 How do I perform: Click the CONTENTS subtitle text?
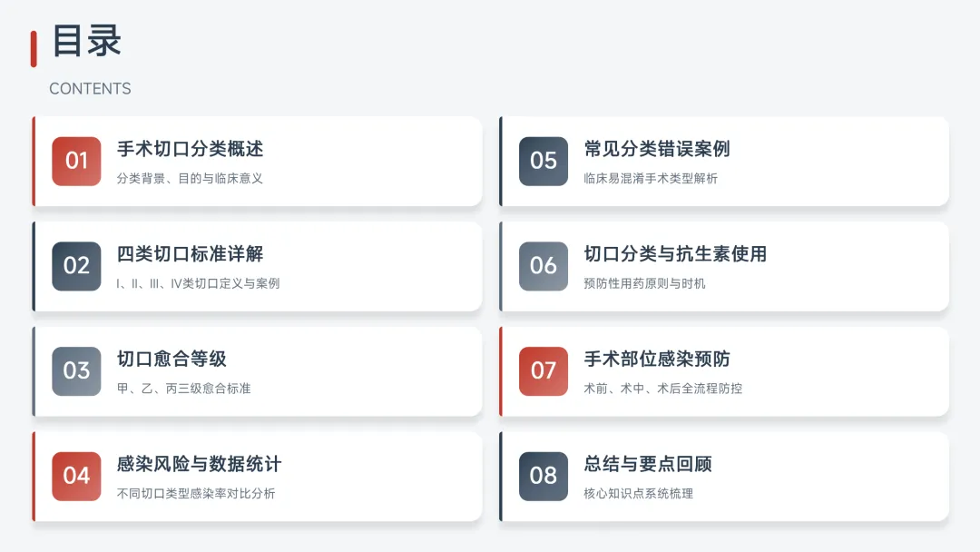click(90, 89)
